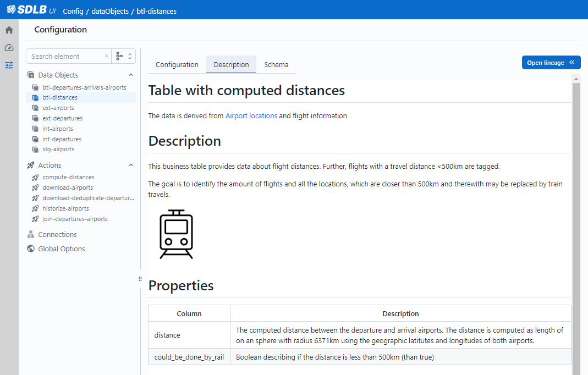Click the panel resize drag handle
The width and height of the screenshot is (588, 375).
140,279
